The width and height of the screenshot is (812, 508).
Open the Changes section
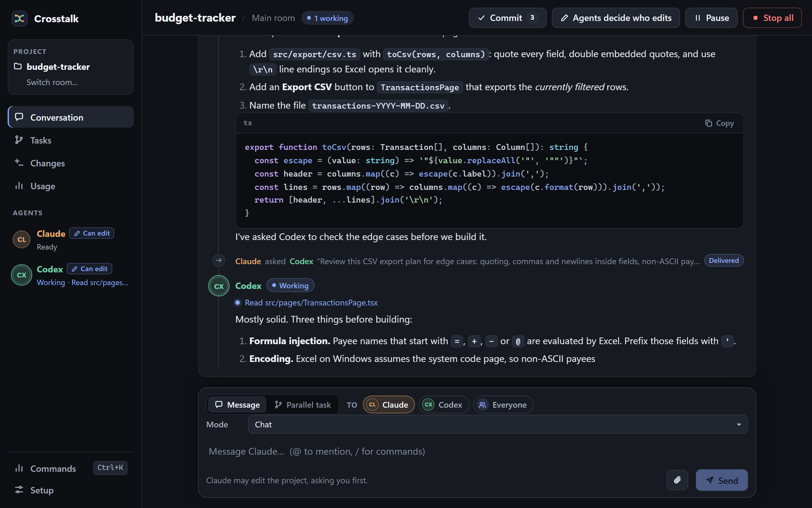point(71,163)
